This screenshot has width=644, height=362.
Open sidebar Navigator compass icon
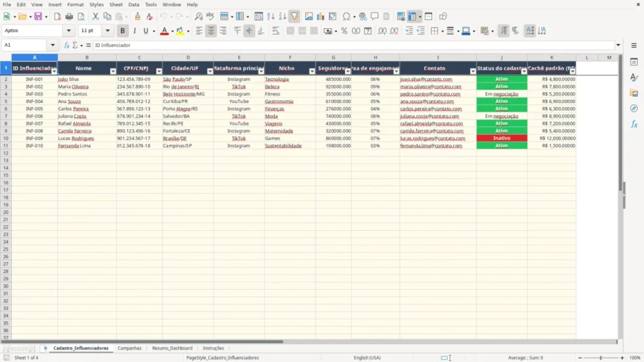(x=634, y=108)
